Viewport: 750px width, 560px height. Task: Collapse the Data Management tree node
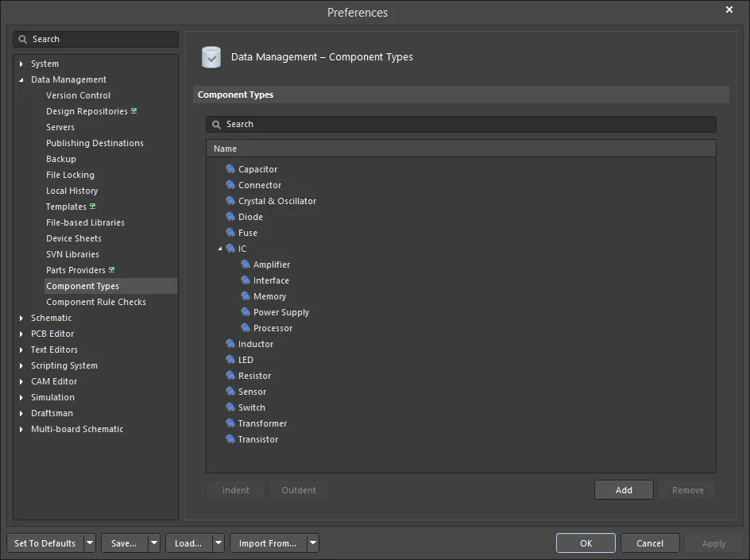(x=21, y=80)
